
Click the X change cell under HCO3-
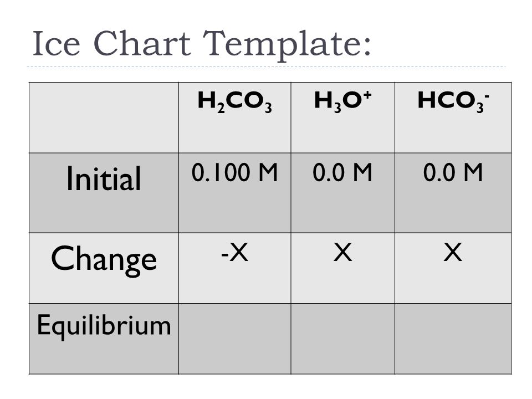tap(453, 268)
